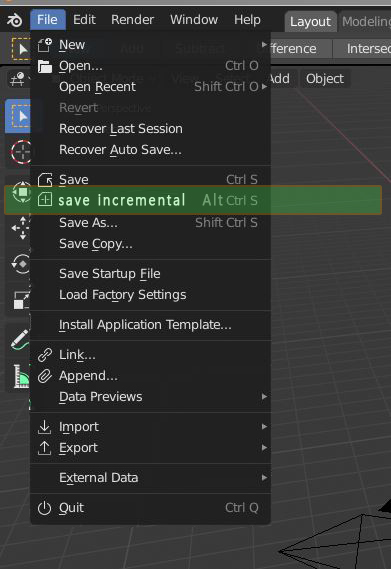Expand the Open Recent submenu
This screenshot has width=391, height=569.
pos(150,87)
